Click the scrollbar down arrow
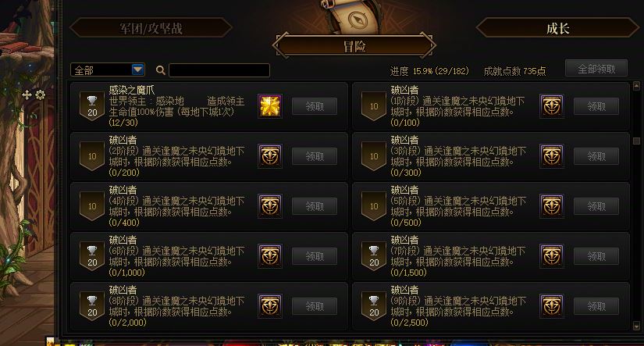 (637, 326)
